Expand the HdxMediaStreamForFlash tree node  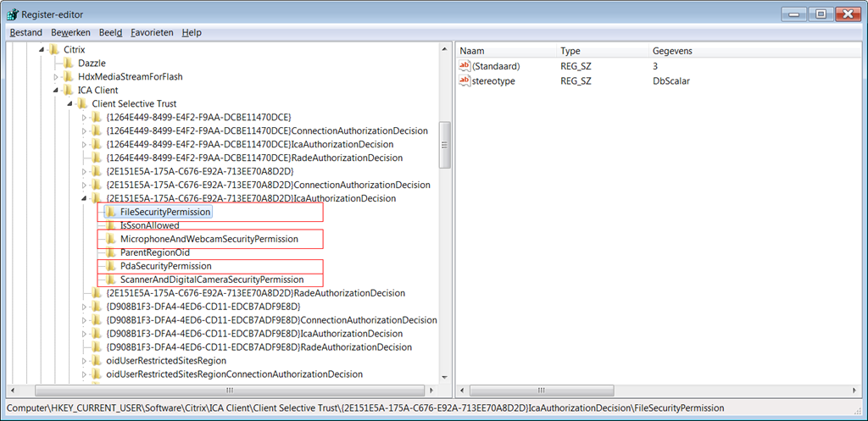click(56, 77)
